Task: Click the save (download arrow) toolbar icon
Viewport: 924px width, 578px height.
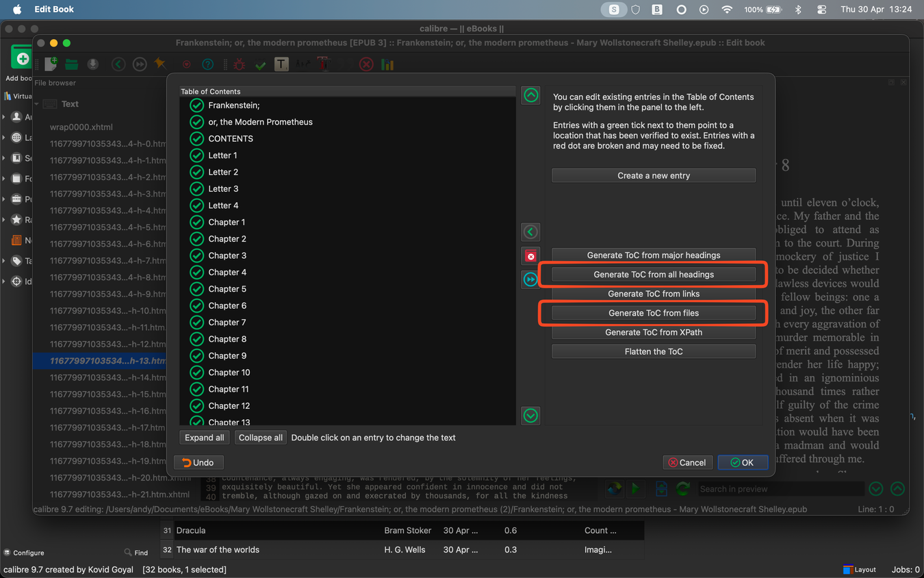Action: pos(93,64)
